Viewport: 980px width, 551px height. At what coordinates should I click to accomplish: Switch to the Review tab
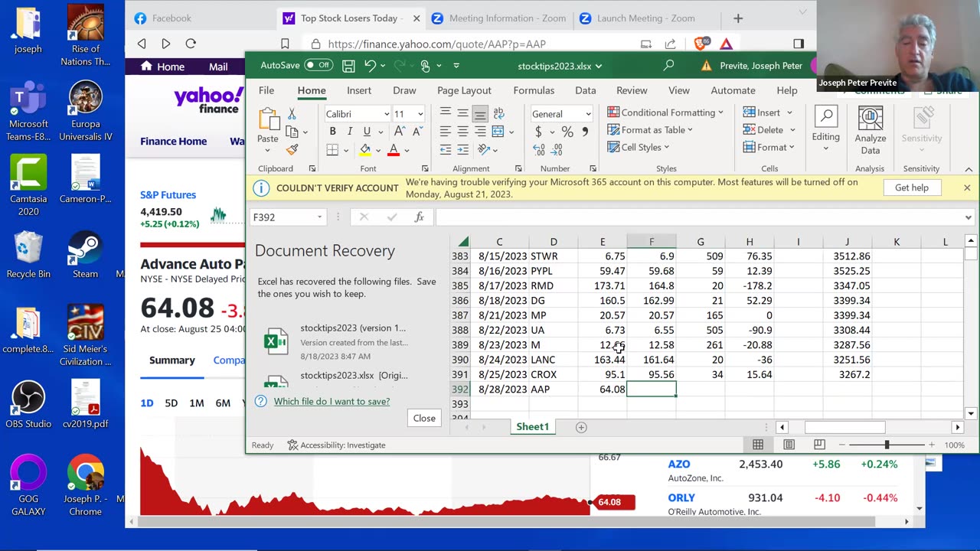pos(632,90)
